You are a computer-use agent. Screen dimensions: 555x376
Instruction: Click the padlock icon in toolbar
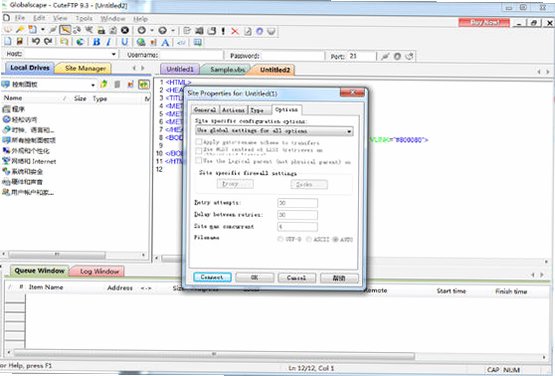click(x=101, y=30)
